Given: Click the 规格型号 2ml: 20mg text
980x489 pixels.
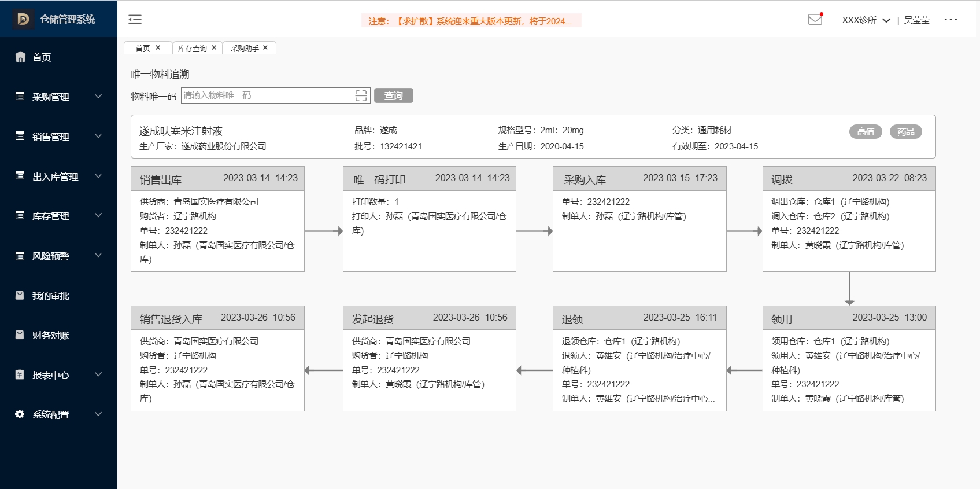Looking at the screenshot, I should click(541, 130).
